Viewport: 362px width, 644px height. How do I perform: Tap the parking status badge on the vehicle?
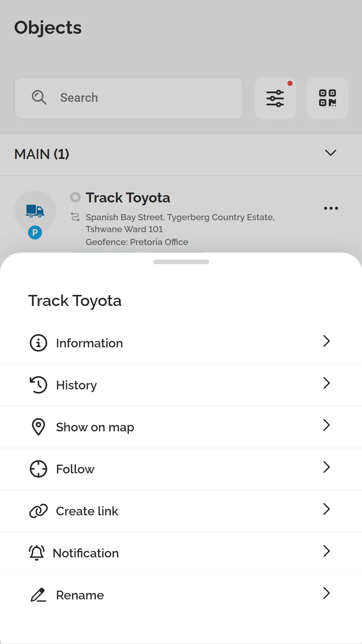point(35,232)
